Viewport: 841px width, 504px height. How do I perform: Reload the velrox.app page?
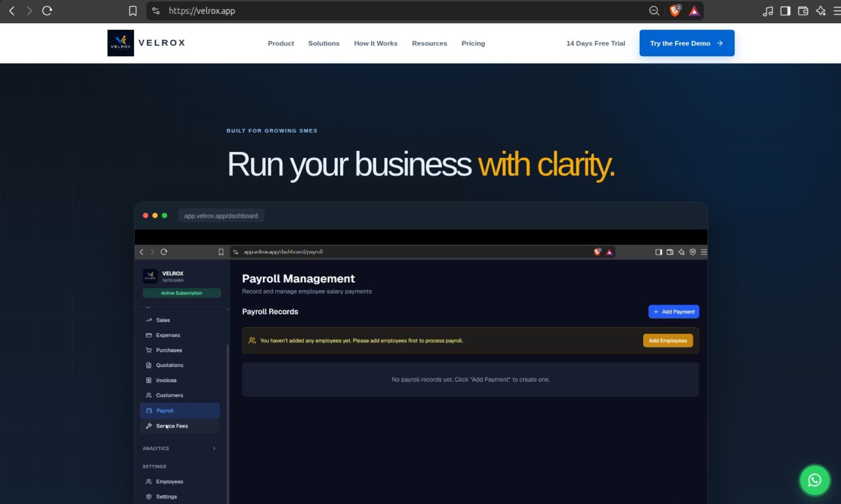pyautogui.click(x=47, y=11)
